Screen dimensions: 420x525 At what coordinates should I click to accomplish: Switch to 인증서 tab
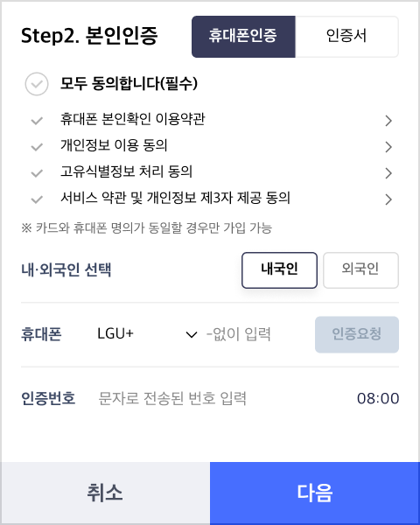(346, 37)
